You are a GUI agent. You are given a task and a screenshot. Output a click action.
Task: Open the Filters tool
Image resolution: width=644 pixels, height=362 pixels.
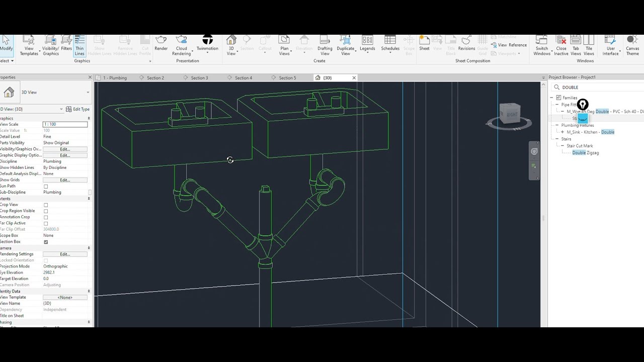[x=66, y=43]
